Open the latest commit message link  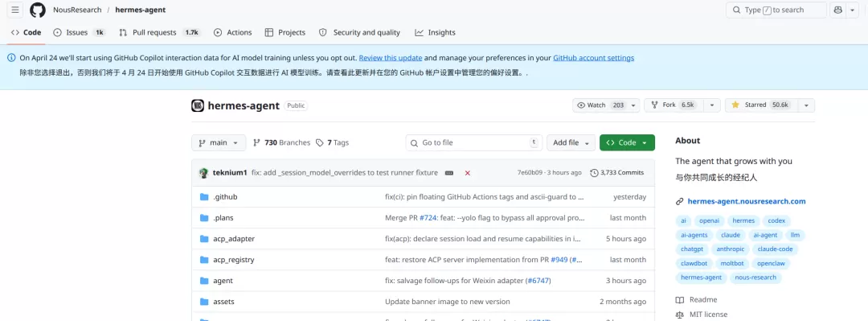point(344,173)
